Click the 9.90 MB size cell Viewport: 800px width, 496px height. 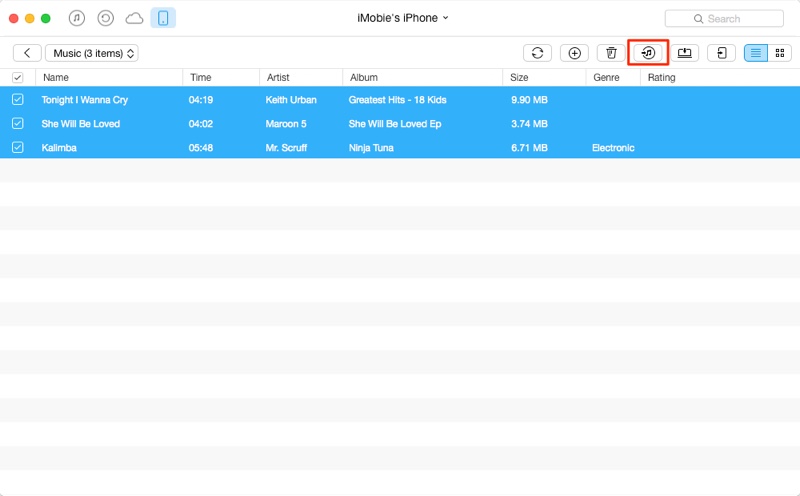[529, 100]
